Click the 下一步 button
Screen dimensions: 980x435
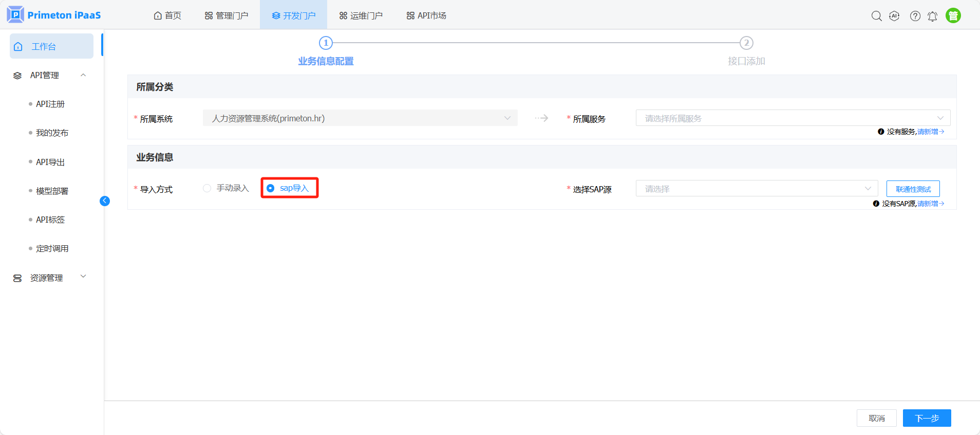(x=927, y=418)
